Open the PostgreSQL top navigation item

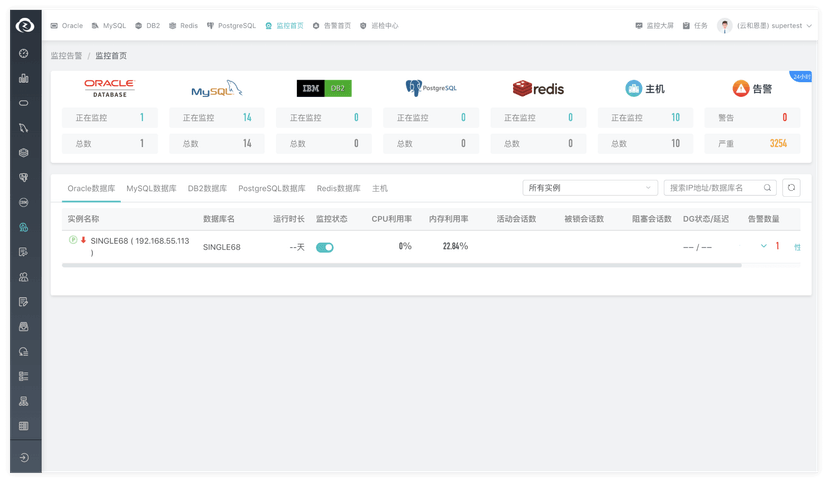point(231,25)
